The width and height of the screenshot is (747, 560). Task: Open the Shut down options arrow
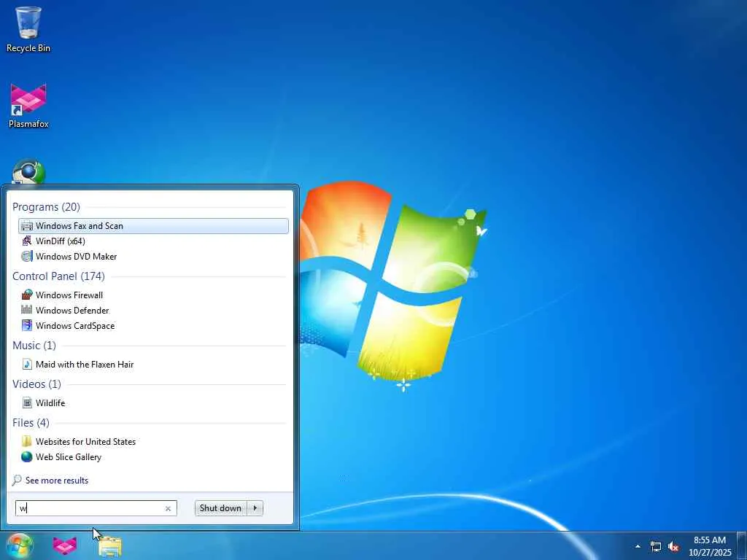pos(255,508)
